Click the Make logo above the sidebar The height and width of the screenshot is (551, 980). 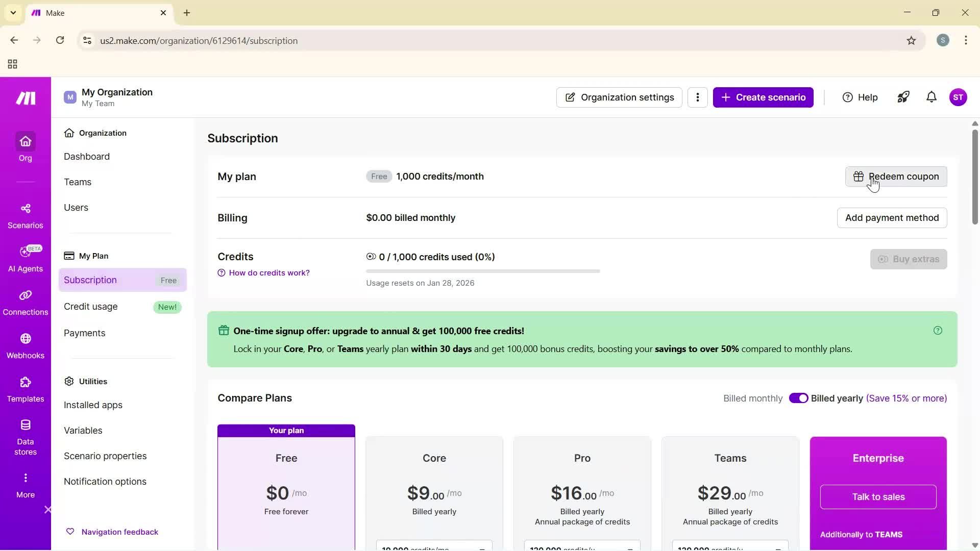[25, 98]
